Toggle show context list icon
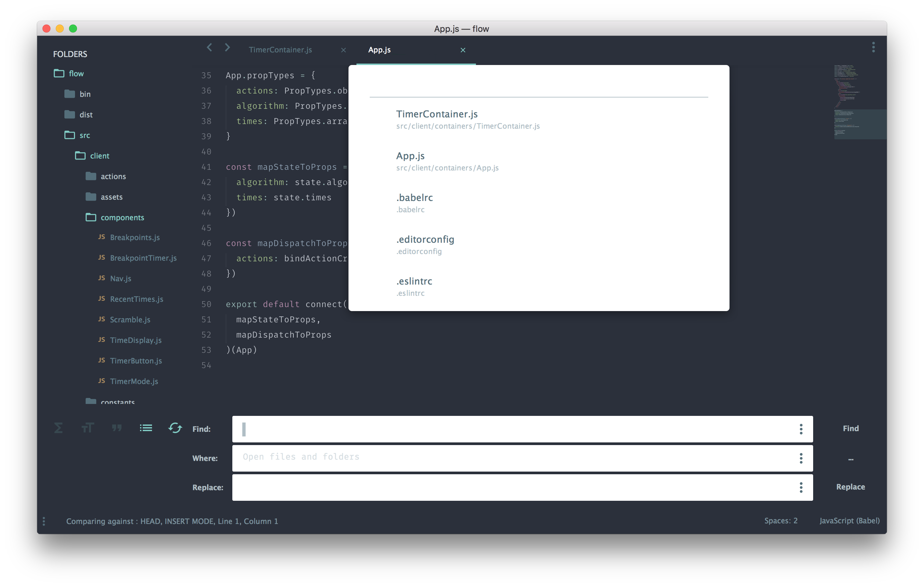924x587 pixels. point(146,428)
